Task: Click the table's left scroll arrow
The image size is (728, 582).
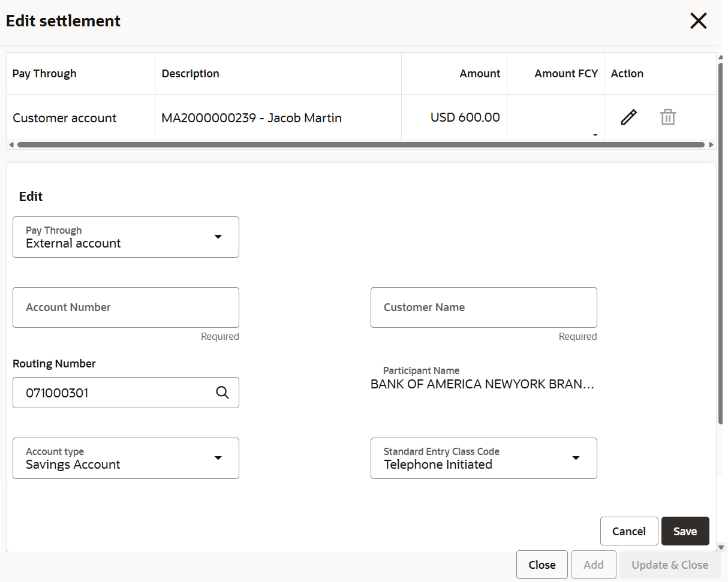Action: tap(11, 145)
